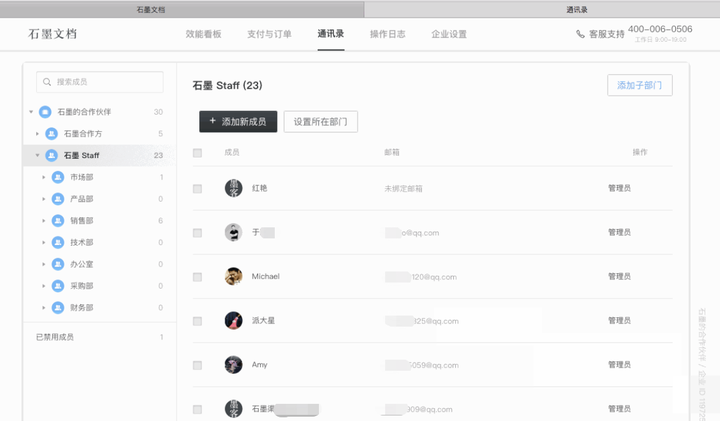Click the 未绑定邮箱 text for 红艳
This screenshot has height=421, width=720.
[x=403, y=189]
